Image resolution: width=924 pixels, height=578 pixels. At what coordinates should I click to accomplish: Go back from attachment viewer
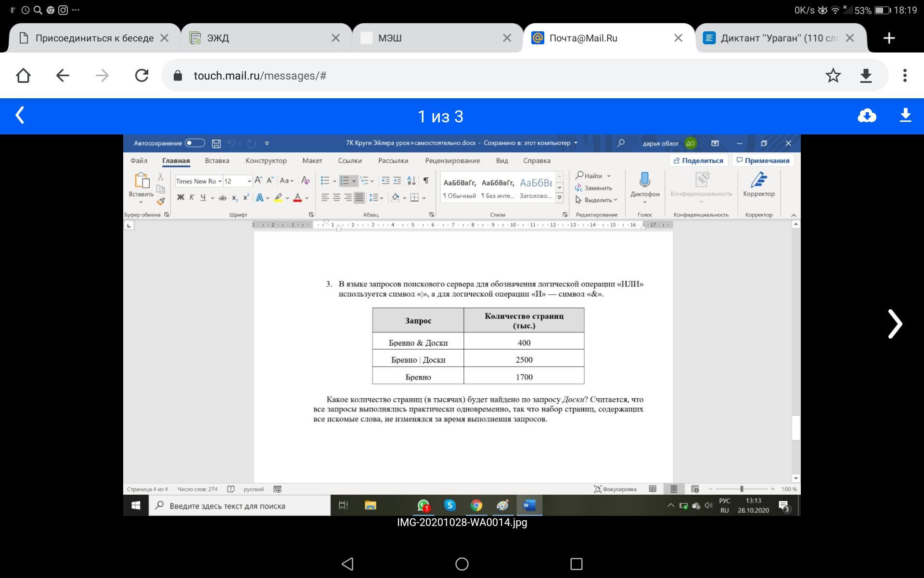(20, 116)
